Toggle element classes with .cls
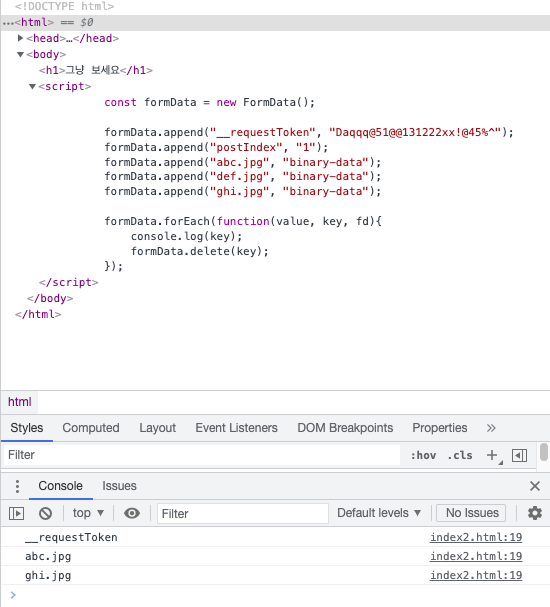Image resolution: width=550 pixels, height=607 pixels. click(x=460, y=455)
